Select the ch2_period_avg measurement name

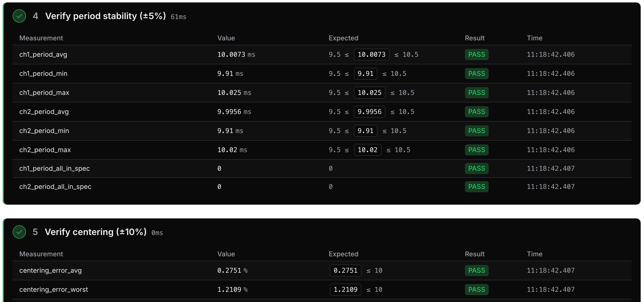[x=44, y=112]
